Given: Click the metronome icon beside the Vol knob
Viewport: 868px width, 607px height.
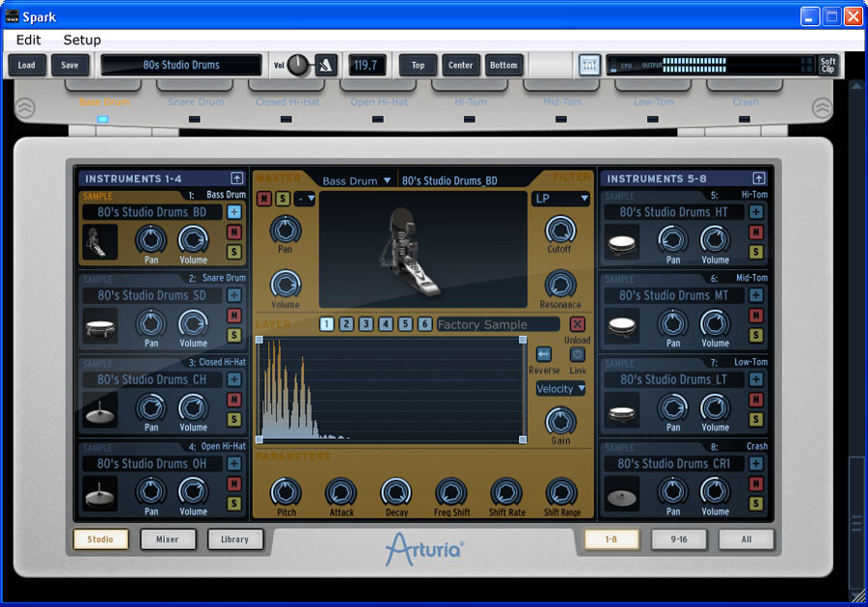Looking at the screenshot, I should point(326,65).
